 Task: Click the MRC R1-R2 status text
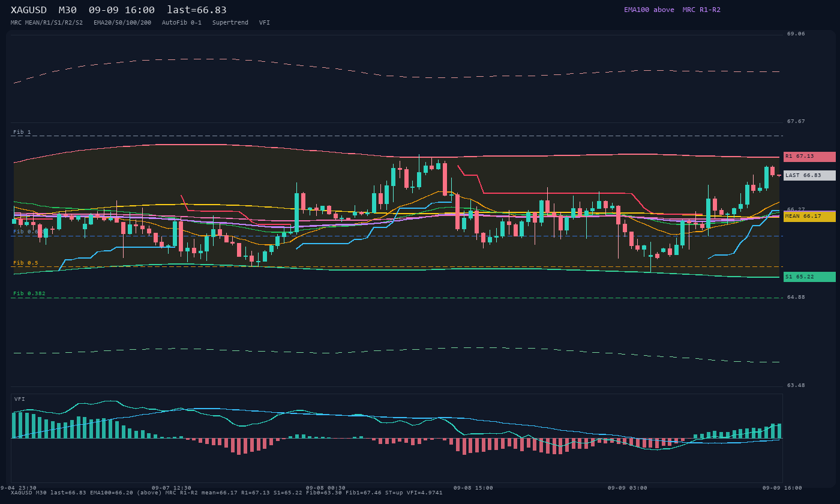tap(701, 10)
